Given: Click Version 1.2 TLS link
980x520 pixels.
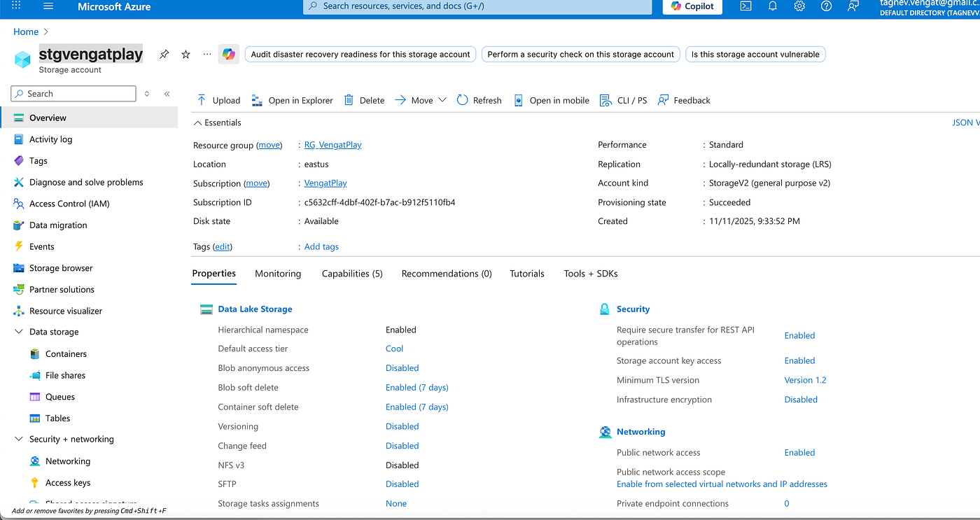Looking at the screenshot, I should (805, 380).
